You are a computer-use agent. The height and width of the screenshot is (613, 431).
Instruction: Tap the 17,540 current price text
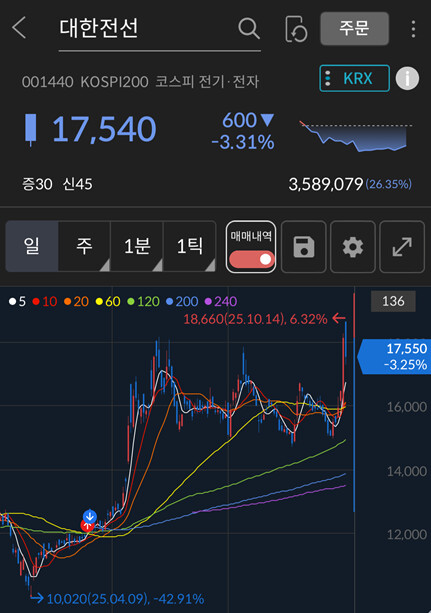click(x=104, y=129)
